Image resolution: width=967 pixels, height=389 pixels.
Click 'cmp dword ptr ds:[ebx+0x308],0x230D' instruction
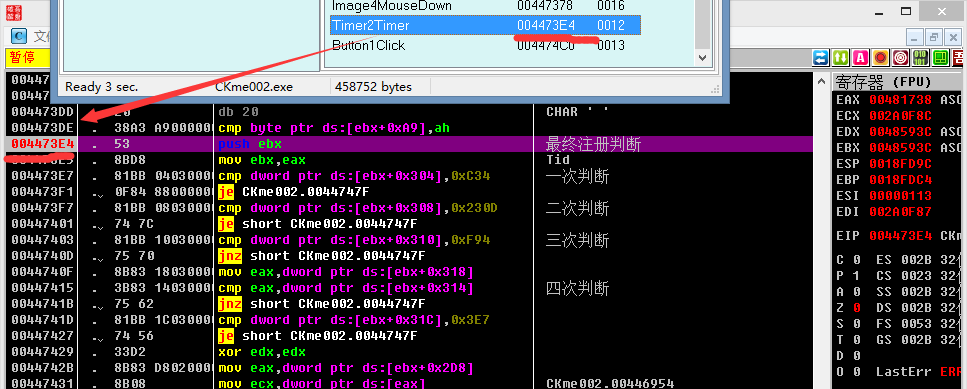358,208
